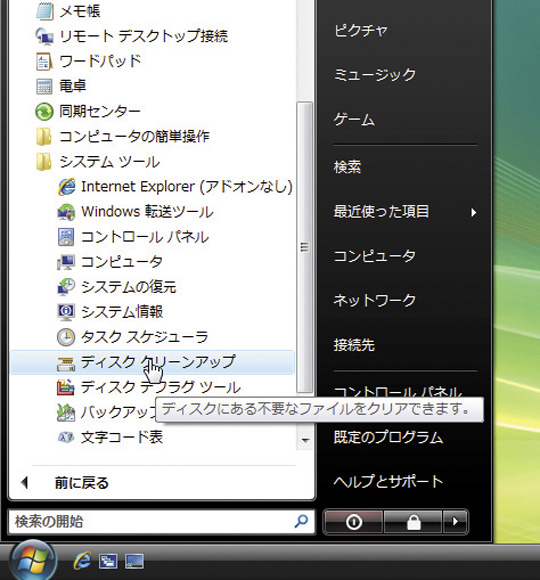
Task: Click the lock computer button
Action: point(414,522)
